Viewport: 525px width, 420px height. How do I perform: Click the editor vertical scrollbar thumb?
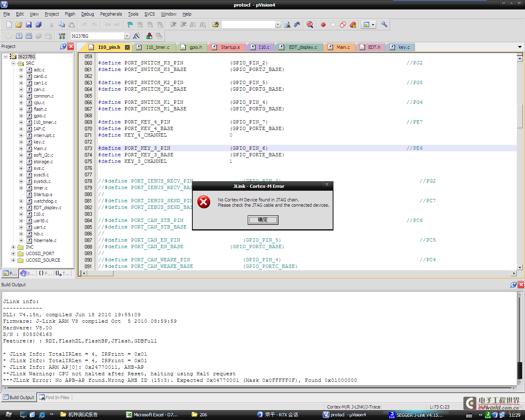click(520, 116)
